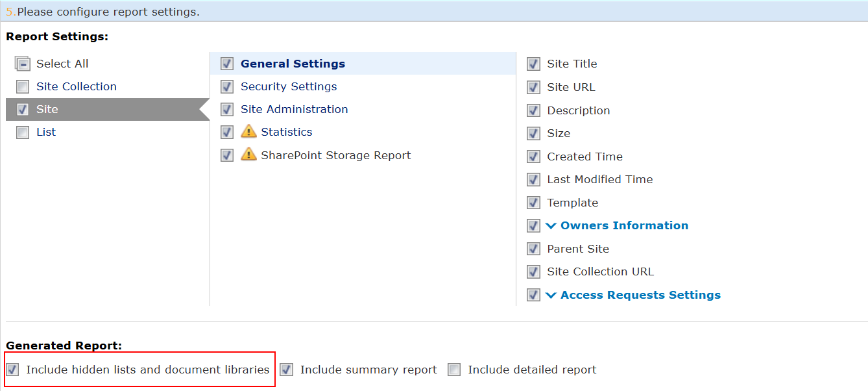
Task: Check the List option in left panel
Action: (x=23, y=132)
